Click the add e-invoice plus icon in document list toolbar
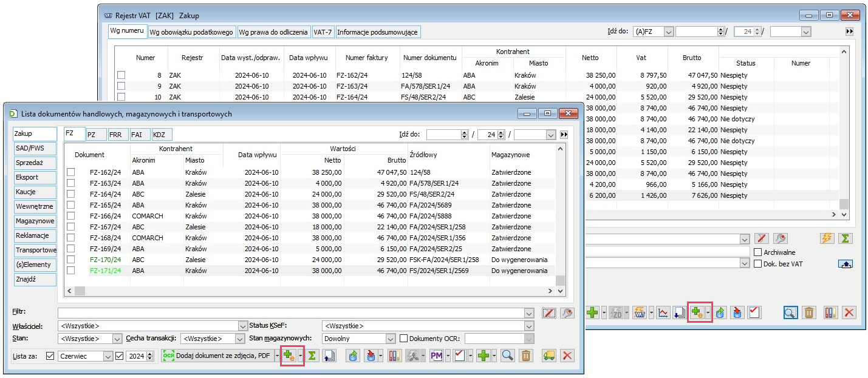Image resolution: width=868 pixels, height=378 pixels. (x=289, y=356)
